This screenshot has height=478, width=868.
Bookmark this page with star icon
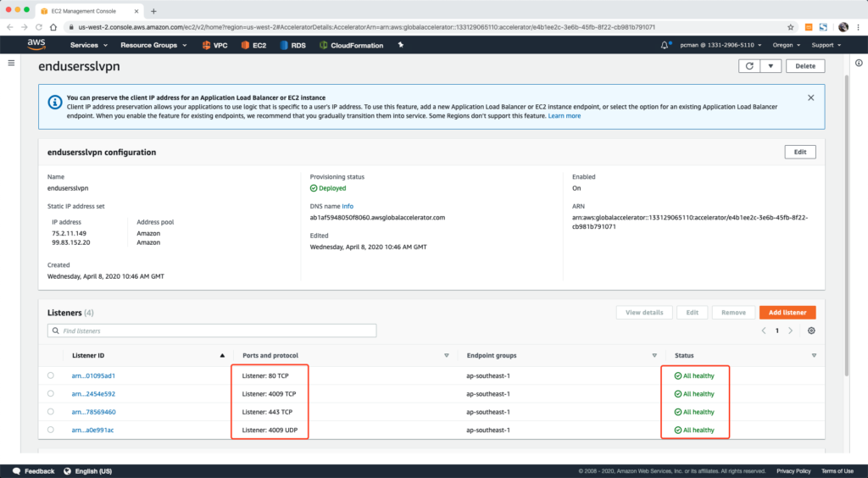(x=790, y=26)
